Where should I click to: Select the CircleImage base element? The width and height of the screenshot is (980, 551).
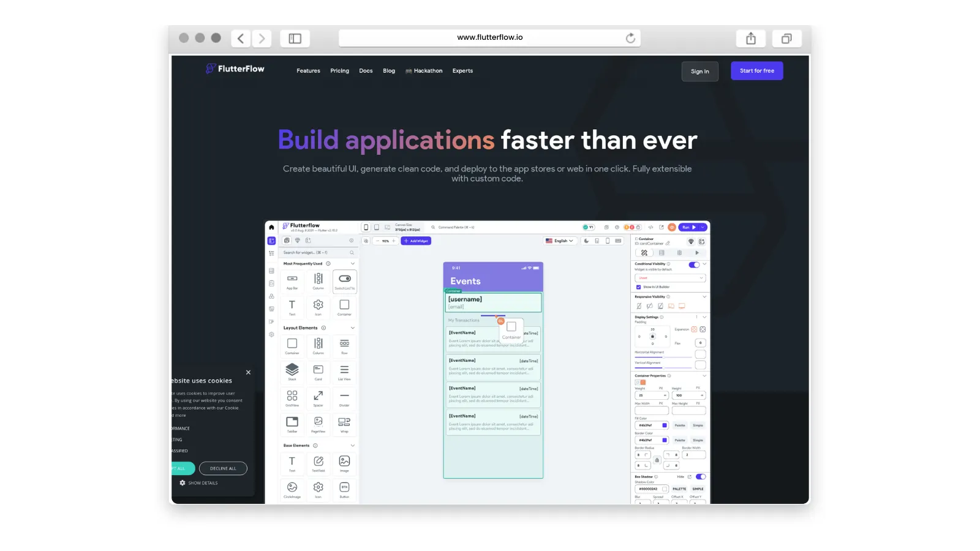pos(292,487)
